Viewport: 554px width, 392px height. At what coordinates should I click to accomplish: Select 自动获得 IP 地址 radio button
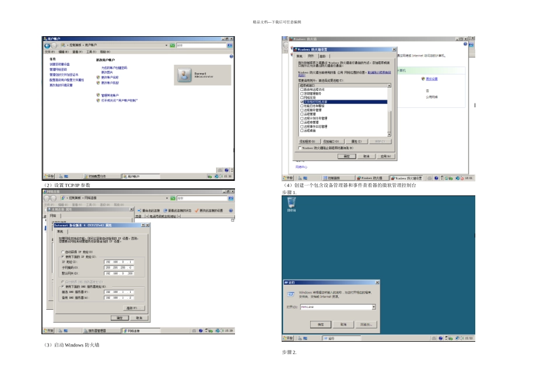click(63, 252)
